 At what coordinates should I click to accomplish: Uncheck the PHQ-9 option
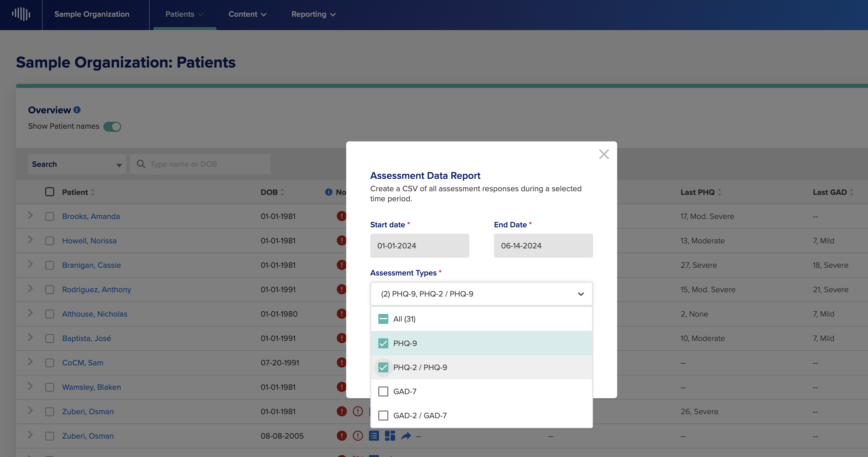[x=383, y=343]
